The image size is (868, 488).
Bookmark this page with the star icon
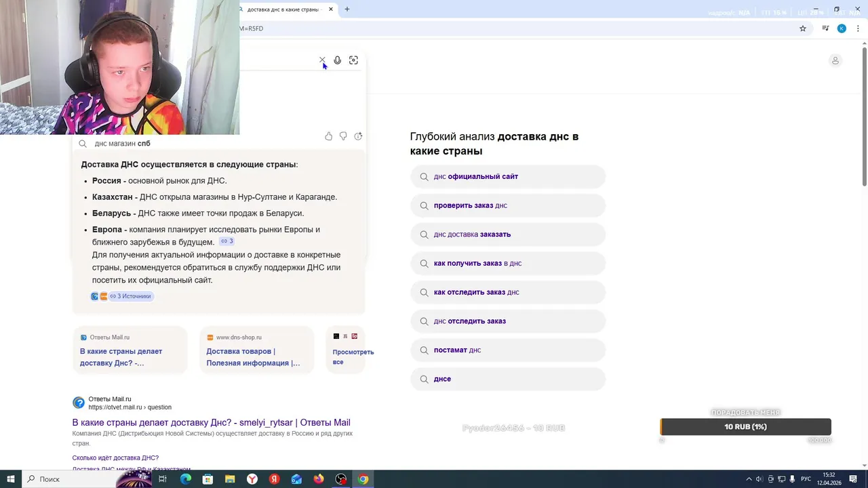[x=803, y=28]
